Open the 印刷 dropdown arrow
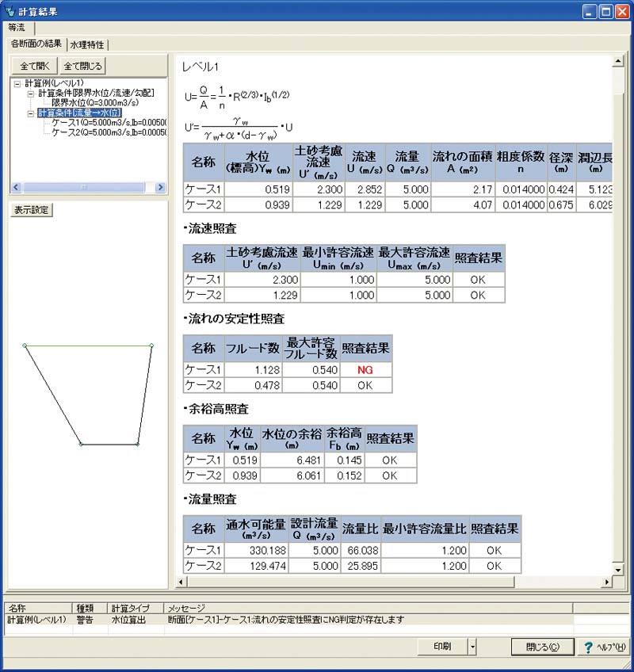The height and width of the screenshot is (672, 634). point(472,647)
